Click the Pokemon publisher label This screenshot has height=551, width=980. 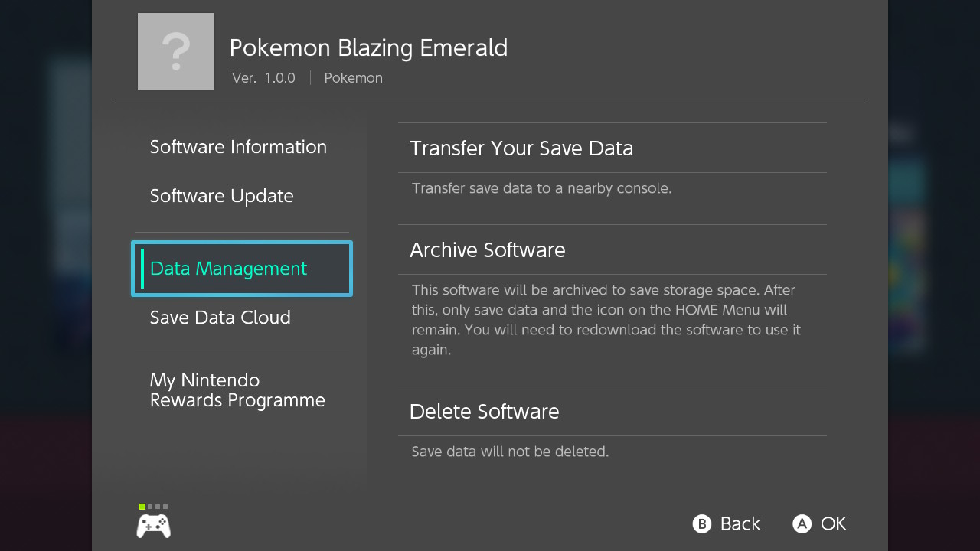click(x=353, y=78)
